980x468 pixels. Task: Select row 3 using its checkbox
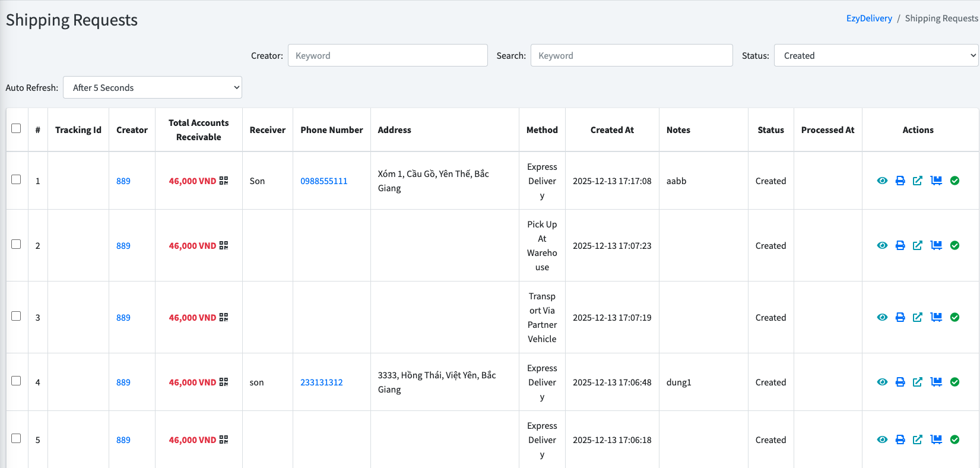tap(16, 316)
